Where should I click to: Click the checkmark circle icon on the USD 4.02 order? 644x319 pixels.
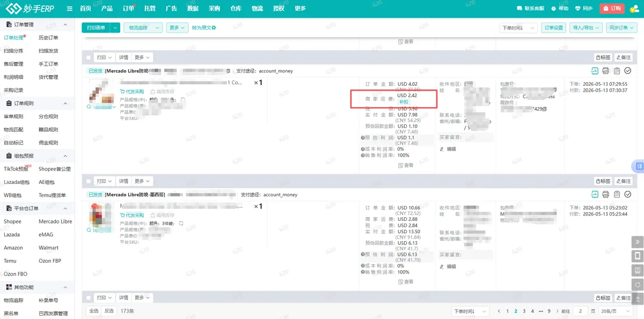628,71
